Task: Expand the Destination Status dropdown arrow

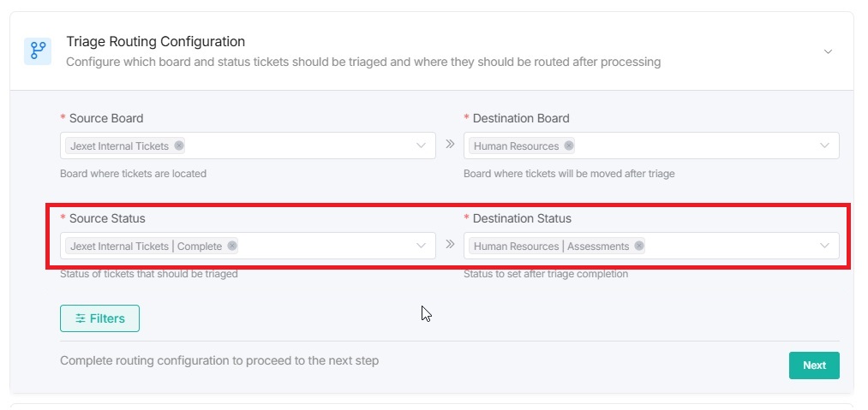Action: pos(824,246)
